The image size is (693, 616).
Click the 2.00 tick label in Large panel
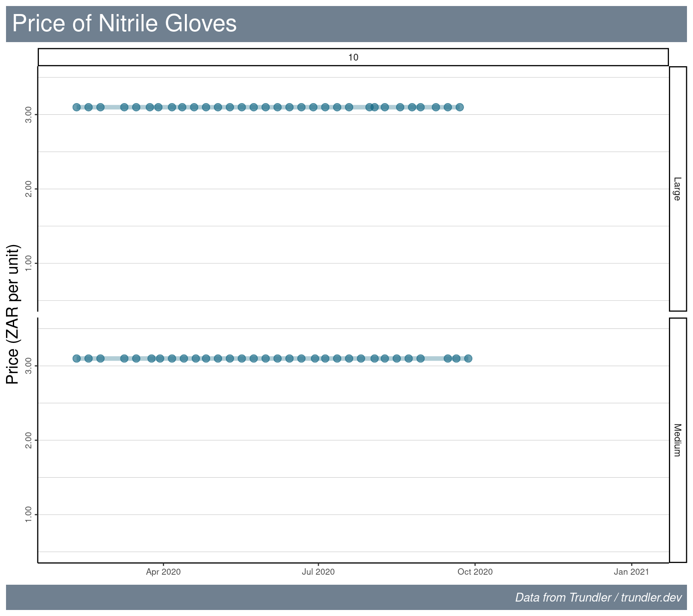tap(28, 189)
